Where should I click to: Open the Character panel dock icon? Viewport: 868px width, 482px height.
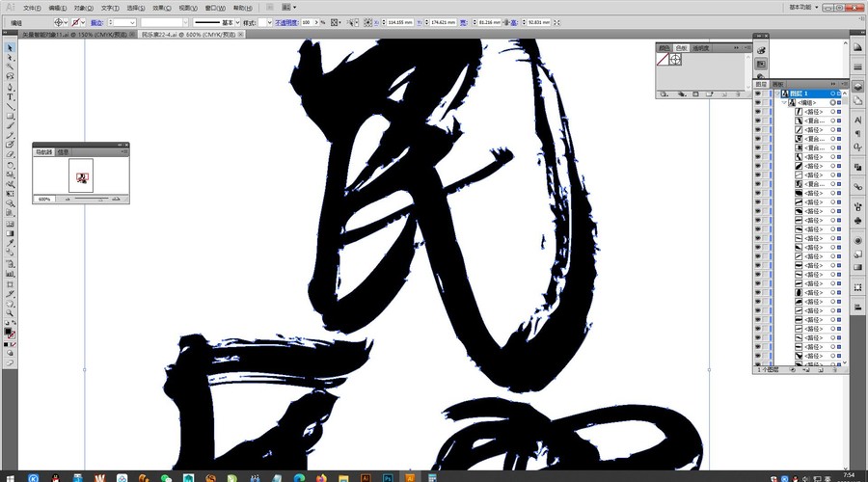click(857, 120)
